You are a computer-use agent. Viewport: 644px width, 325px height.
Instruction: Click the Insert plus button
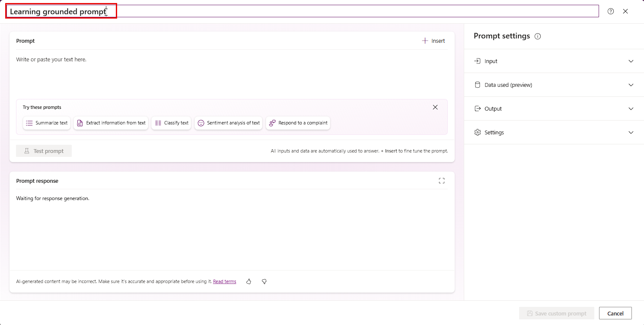click(434, 41)
